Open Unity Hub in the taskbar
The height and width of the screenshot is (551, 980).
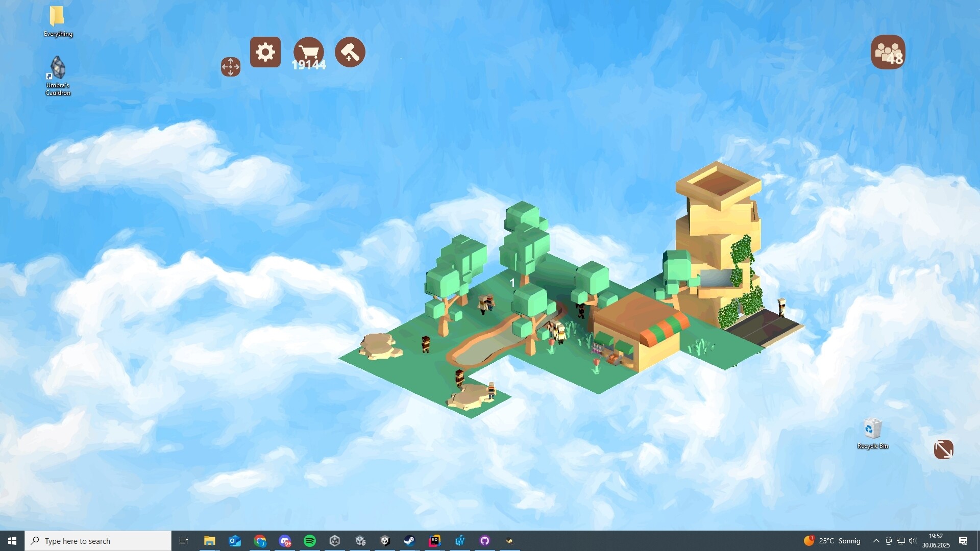click(335, 541)
